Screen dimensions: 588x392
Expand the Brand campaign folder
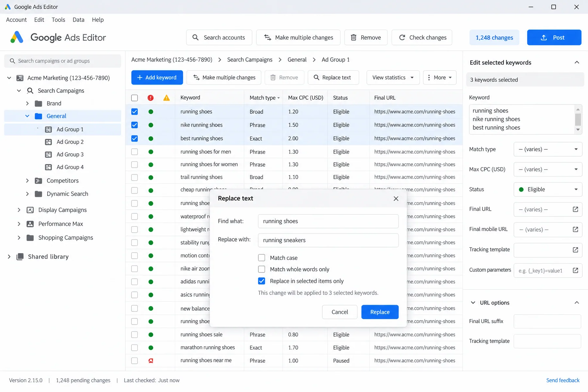pos(27,104)
